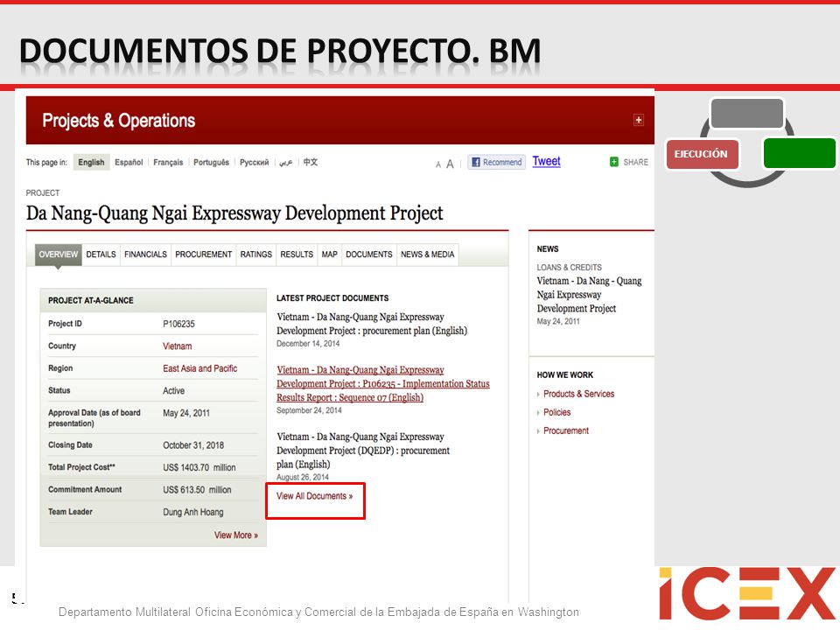Click the green cycle stage box
The image size is (840, 630).
coord(799,153)
